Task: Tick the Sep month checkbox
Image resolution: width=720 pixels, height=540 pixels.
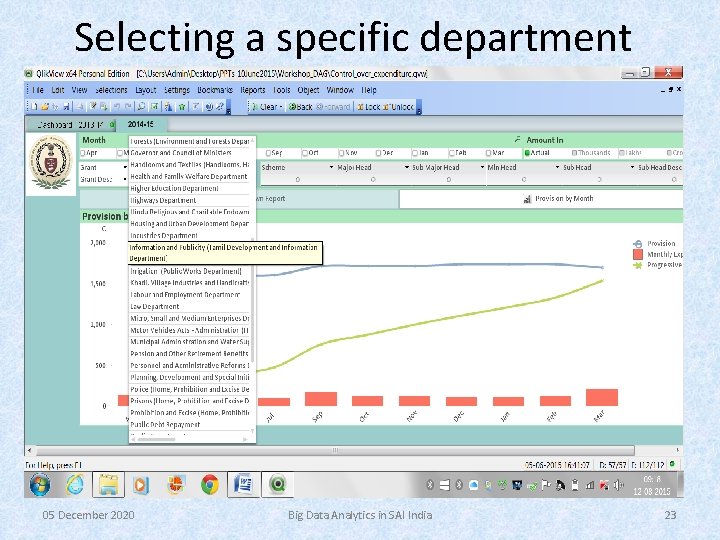Action: point(268,153)
